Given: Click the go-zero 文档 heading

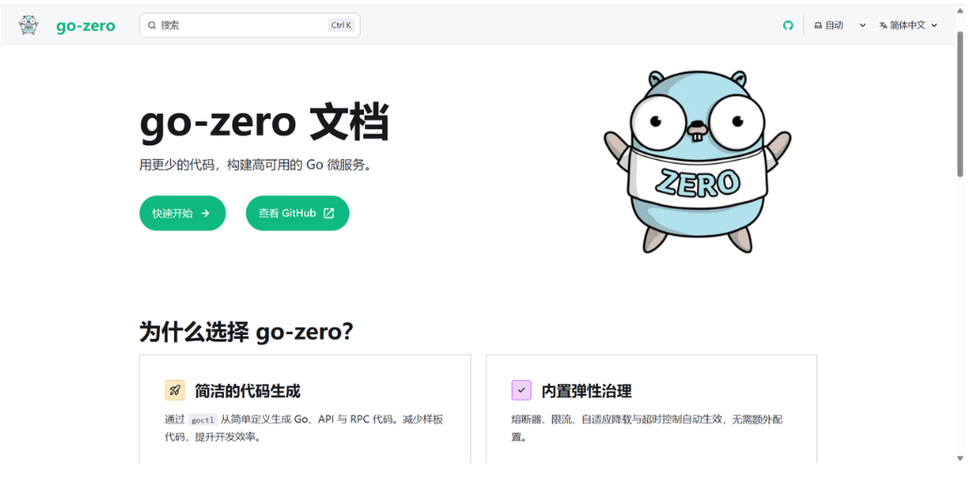Looking at the screenshot, I should click(263, 122).
